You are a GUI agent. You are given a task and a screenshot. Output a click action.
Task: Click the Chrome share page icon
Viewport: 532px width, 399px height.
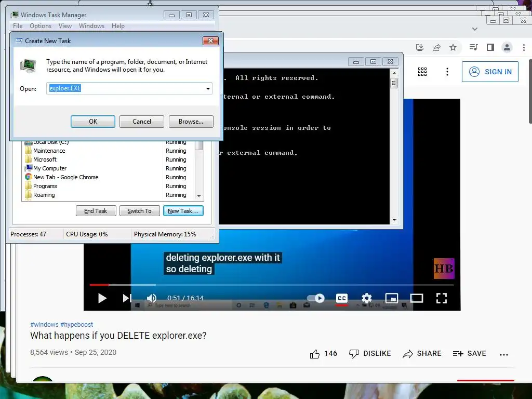click(x=436, y=47)
